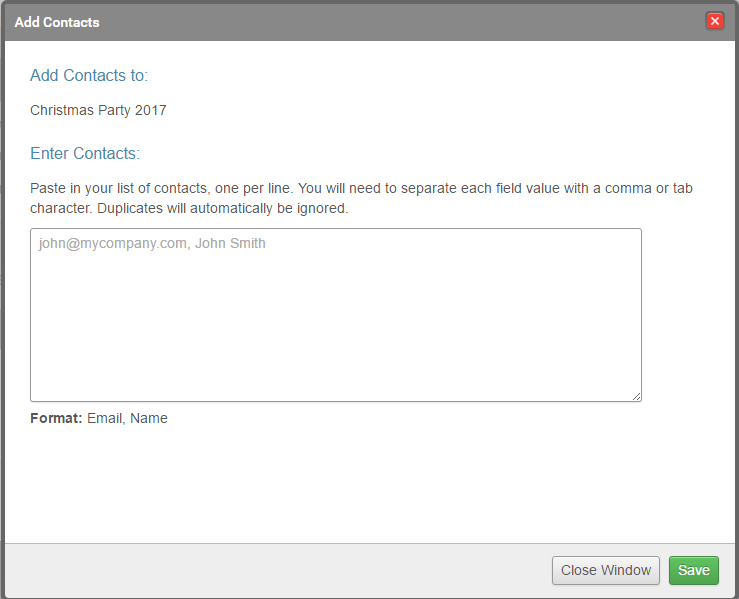Click the "Christmas Party 2017" list name
Image resolution: width=739 pixels, height=599 pixels.
coord(98,110)
